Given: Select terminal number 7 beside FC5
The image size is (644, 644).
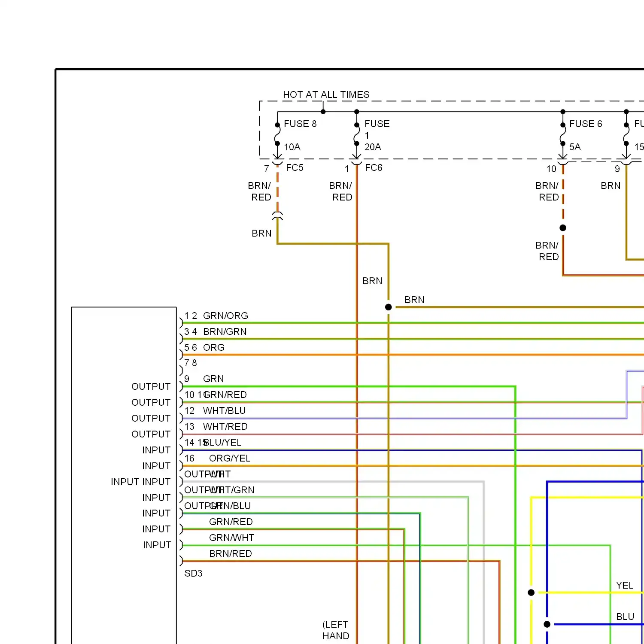Looking at the screenshot, I should tap(267, 169).
